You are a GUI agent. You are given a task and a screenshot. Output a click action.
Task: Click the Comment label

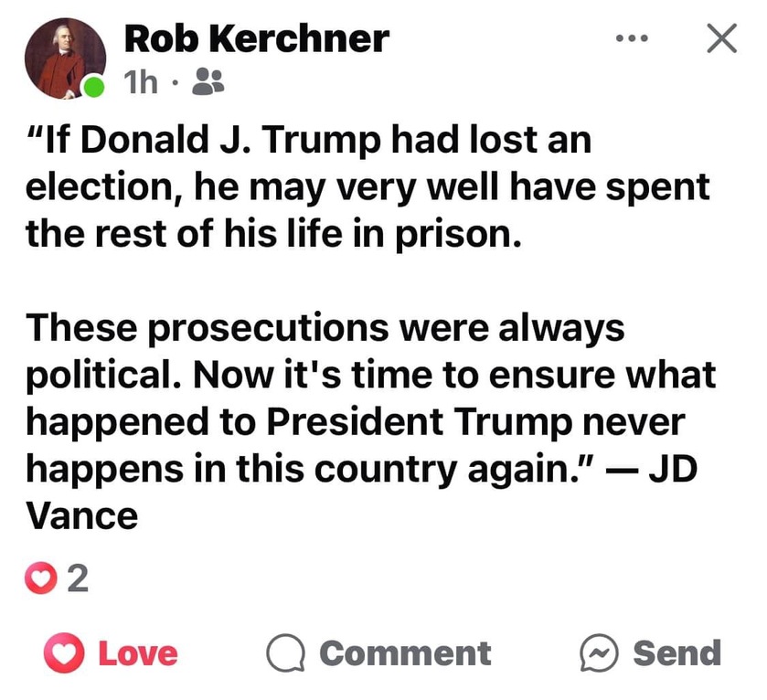(x=405, y=653)
